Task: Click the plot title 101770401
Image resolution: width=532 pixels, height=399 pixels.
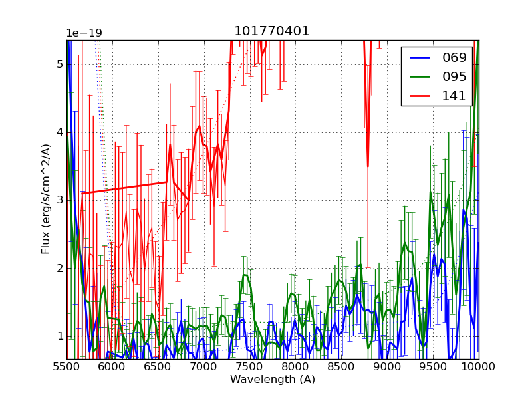Action: (272, 31)
